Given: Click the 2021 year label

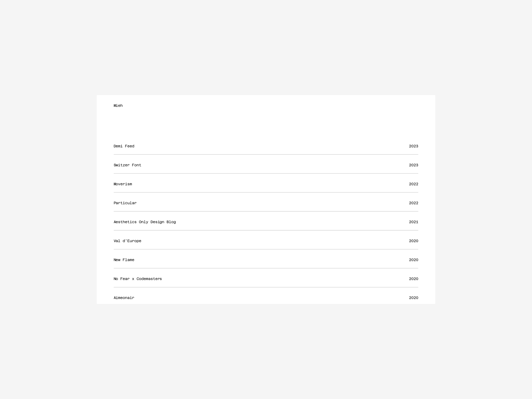Looking at the screenshot, I should click(x=413, y=222).
